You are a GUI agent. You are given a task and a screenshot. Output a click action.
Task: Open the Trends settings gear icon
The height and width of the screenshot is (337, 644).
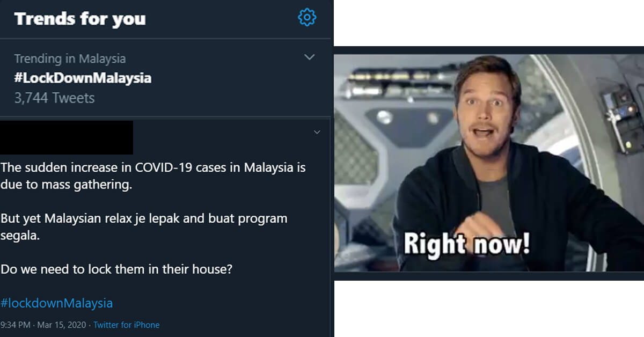pyautogui.click(x=307, y=18)
